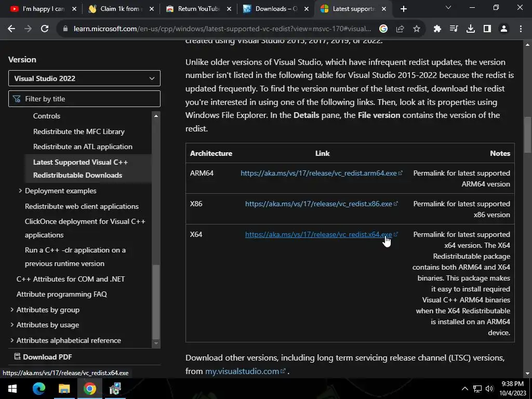
Task: Show Chrome downloads
Action: pyautogui.click(x=471, y=29)
